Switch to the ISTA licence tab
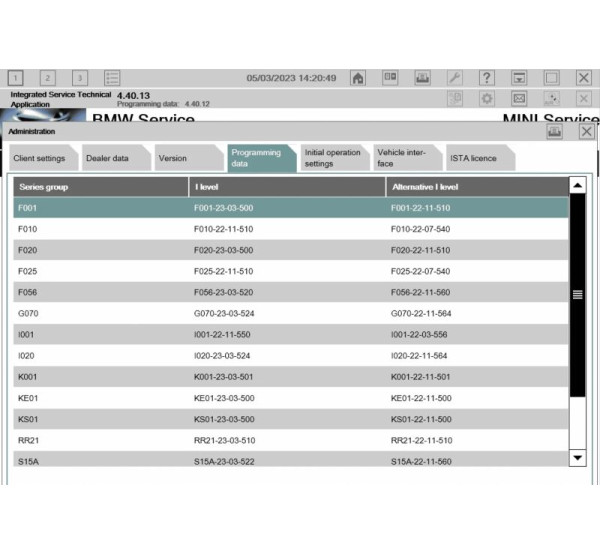 tap(473, 158)
